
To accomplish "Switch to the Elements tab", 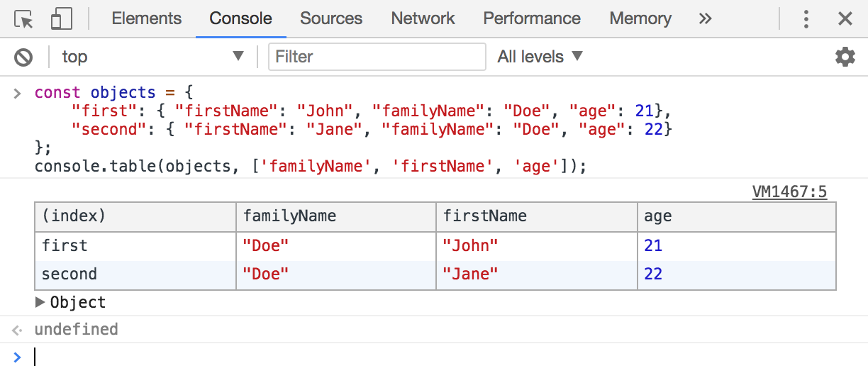I will [x=146, y=19].
